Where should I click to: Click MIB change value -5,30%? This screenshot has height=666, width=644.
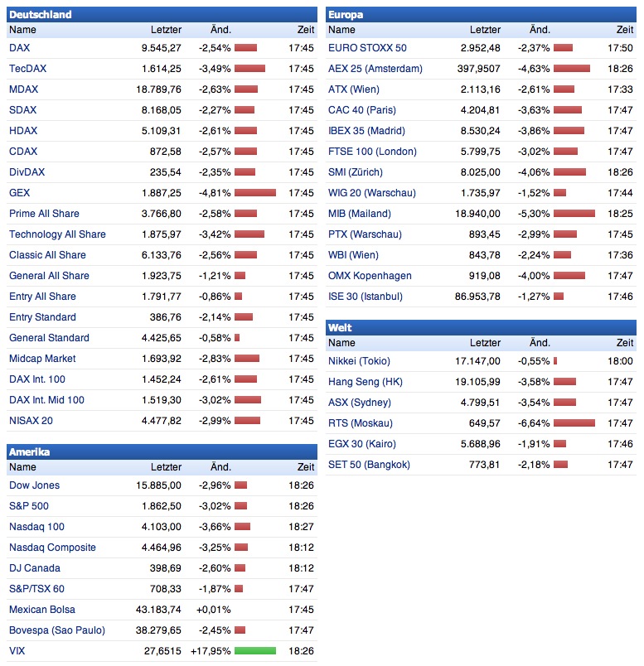tap(534, 214)
